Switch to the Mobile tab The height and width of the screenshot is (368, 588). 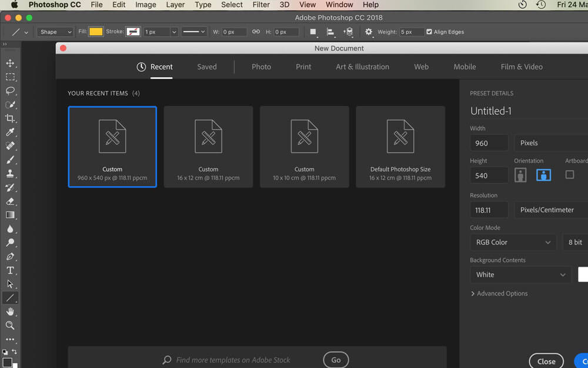(465, 67)
